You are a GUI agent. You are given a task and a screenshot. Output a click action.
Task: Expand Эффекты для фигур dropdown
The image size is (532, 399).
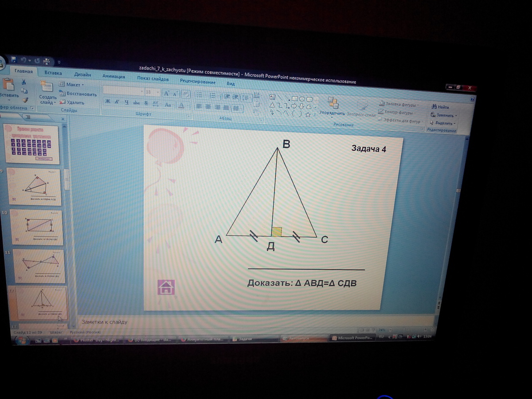[x=401, y=121]
